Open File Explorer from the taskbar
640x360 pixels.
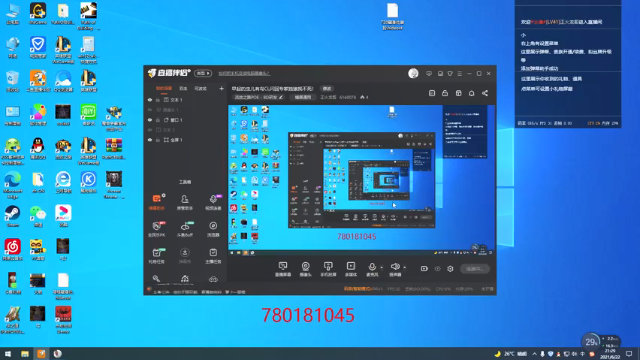25,354
